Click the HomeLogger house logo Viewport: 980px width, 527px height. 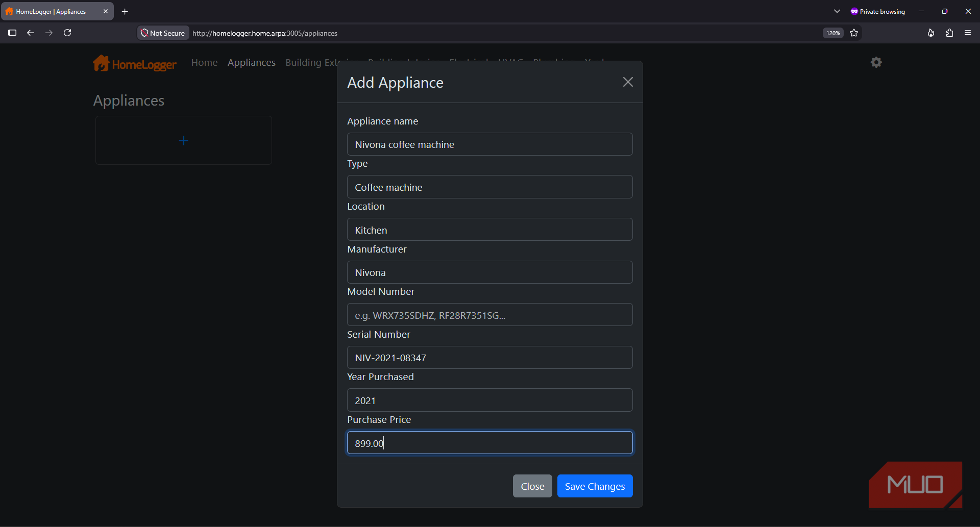[101, 63]
